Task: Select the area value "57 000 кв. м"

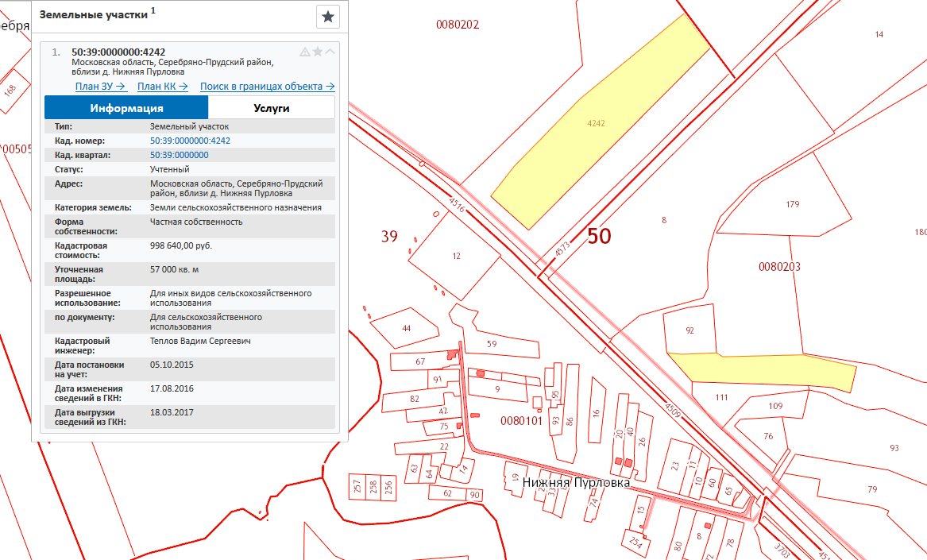Action: (175, 269)
